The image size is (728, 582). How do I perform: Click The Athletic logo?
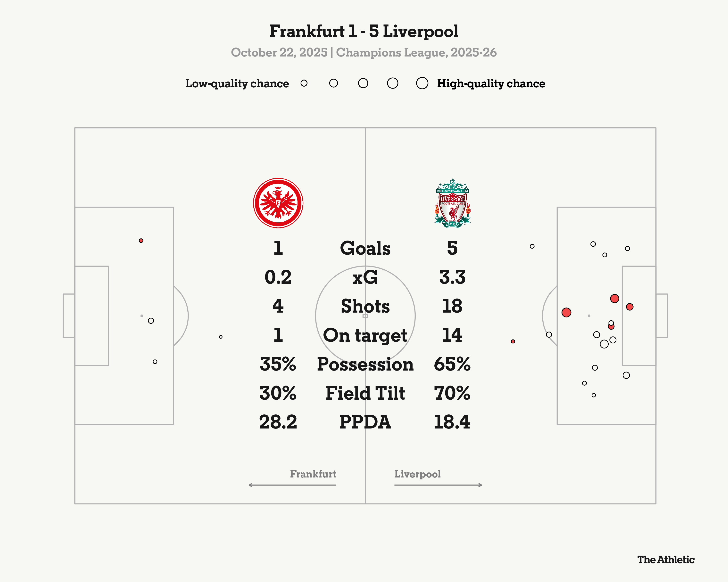coord(666,560)
